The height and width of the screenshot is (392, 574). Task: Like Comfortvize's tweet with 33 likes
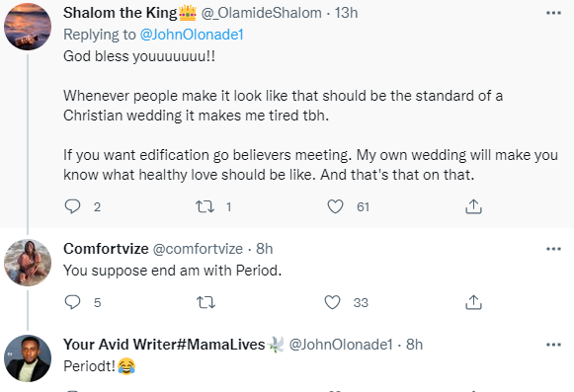332,302
